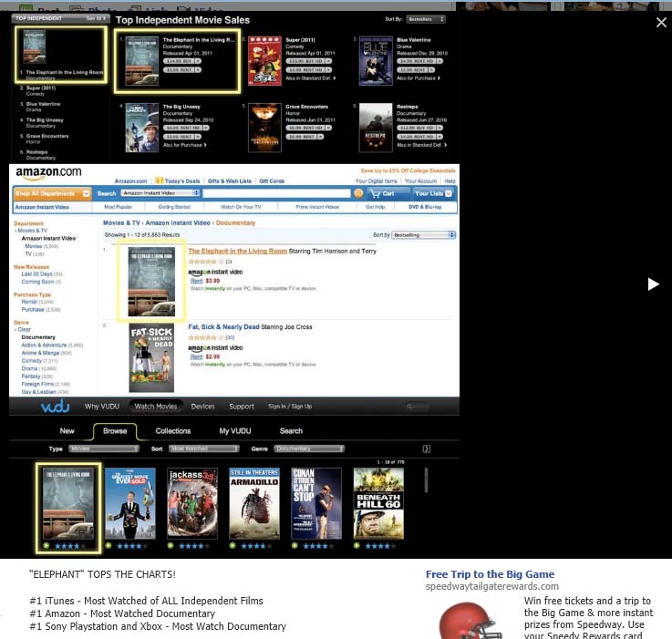Open the VUDU Sort Most Watched dropdown
Image resolution: width=672 pixels, height=639 pixels.
pyautogui.click(x=203, y=448)
